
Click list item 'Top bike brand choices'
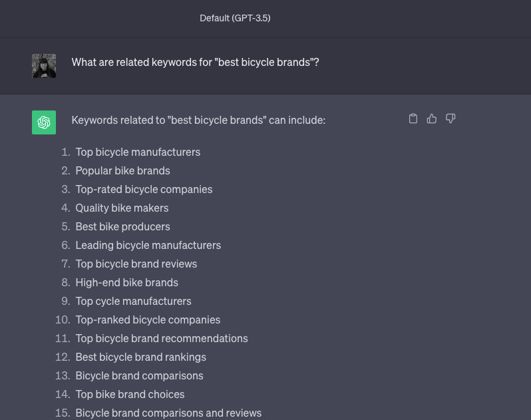[x=130, y=394]
